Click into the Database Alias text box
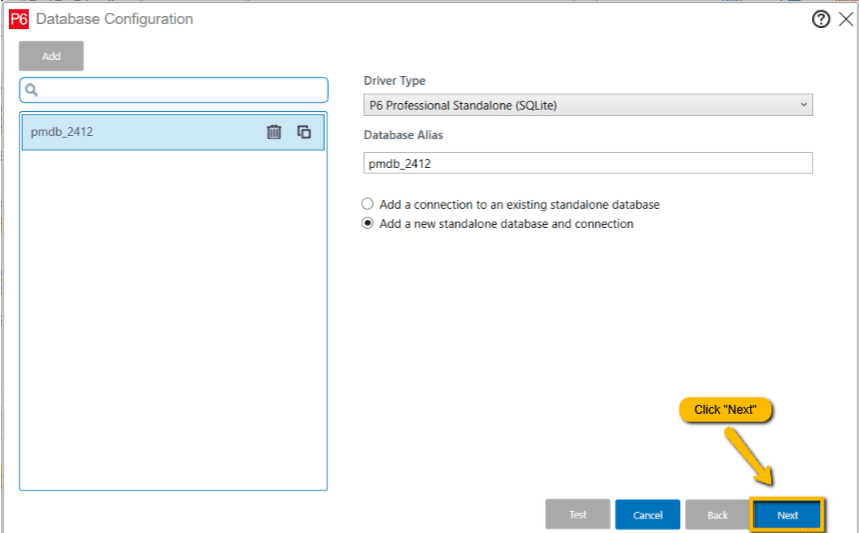The height and width of the screenshot is (533, 859). pos(587,163)
